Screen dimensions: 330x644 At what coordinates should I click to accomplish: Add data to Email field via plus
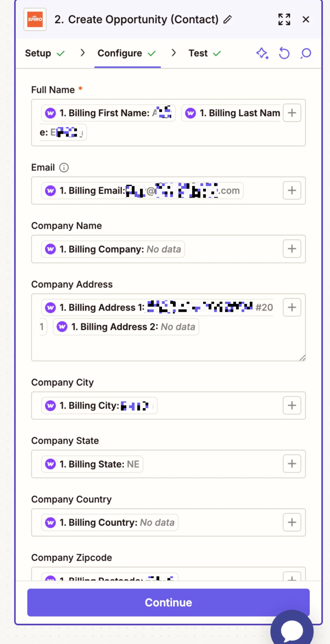pos(292,190)
